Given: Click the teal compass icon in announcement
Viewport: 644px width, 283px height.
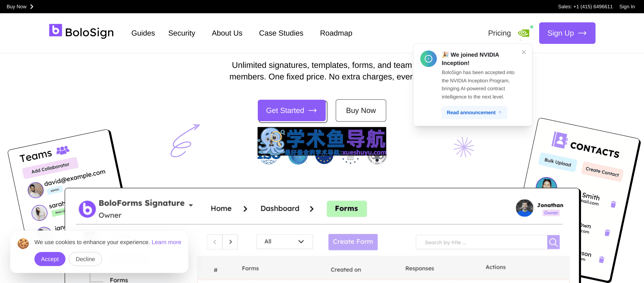Looking at the screenshot, I should [428, 59].
